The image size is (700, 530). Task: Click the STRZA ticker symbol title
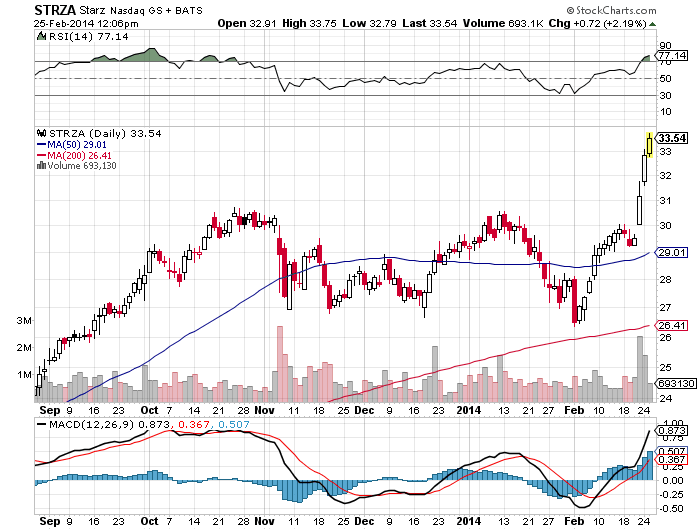pyautogui.click(x=56, y=10)
